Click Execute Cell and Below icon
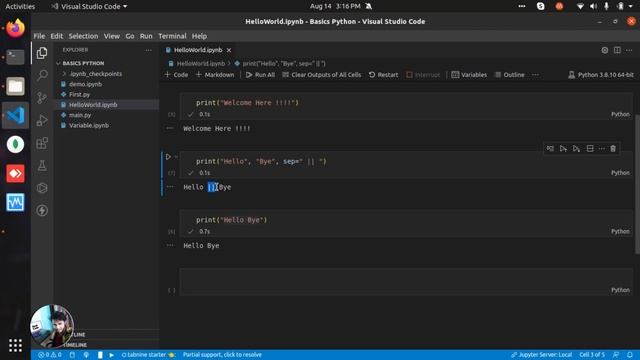640x360 pixels. (576, 149)
